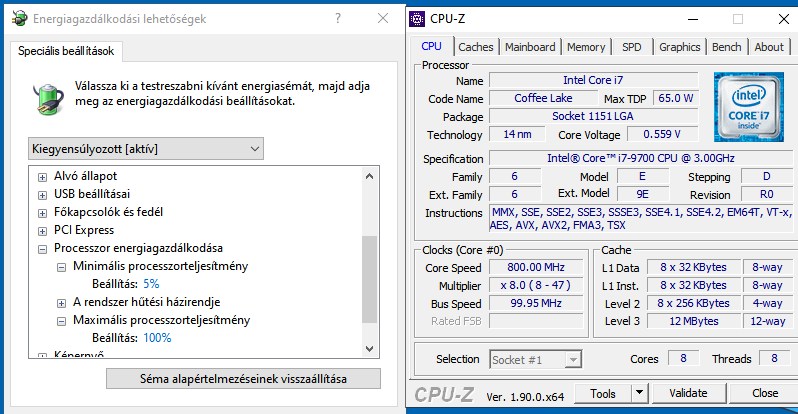This screenshot has height=414, width=798.
Task: Click the Intel Core i7 logo badge
Action: [748, 107]
